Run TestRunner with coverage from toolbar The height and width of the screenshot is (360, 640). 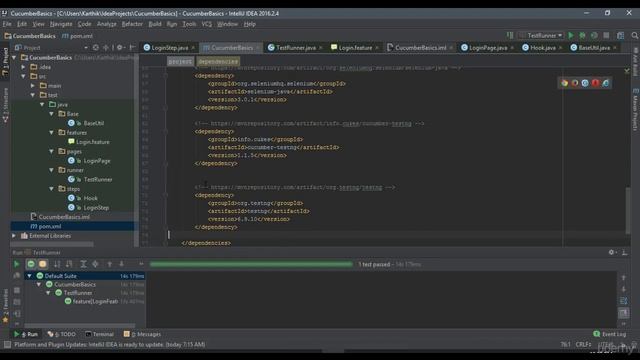594,36
